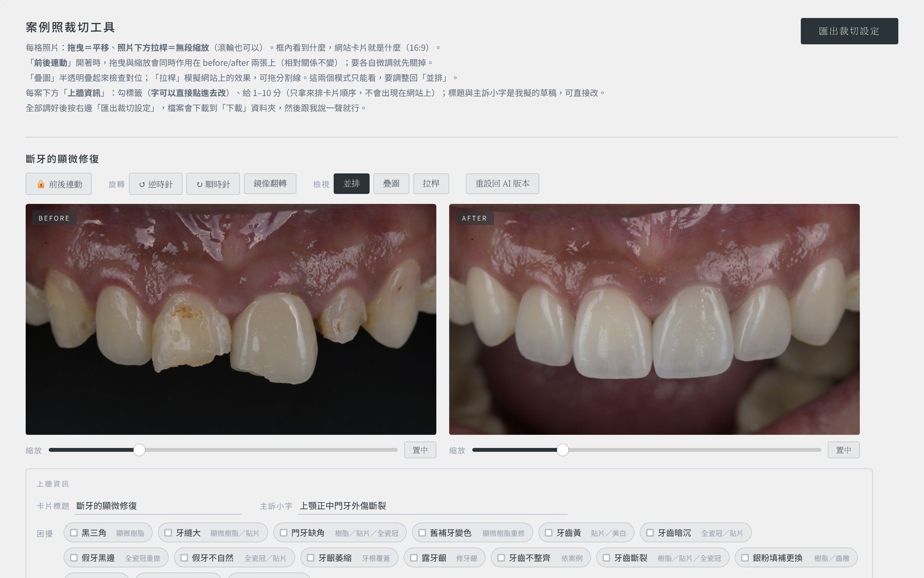Image resolution: width=924 pixels, height=578 pixels.
Task: Tick the 牙齦萎縮 checkbox
Action: coord(311,558)
